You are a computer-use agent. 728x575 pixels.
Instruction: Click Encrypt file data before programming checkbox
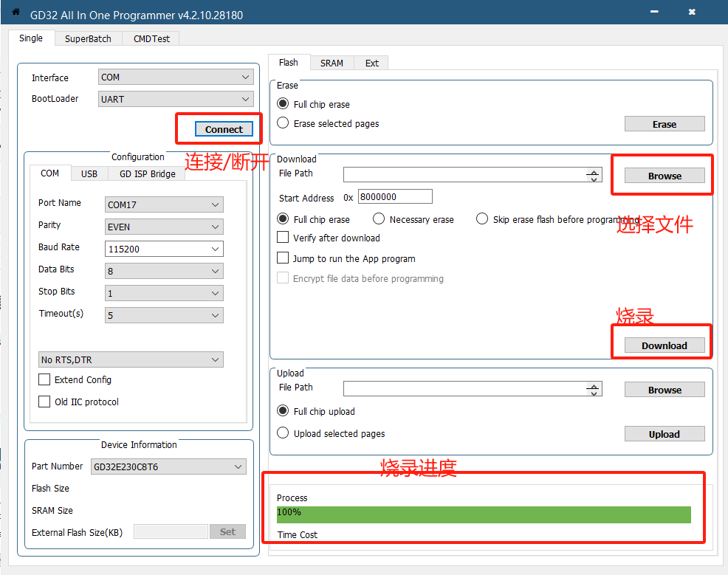pyautogui.click(x=283, y=278)
